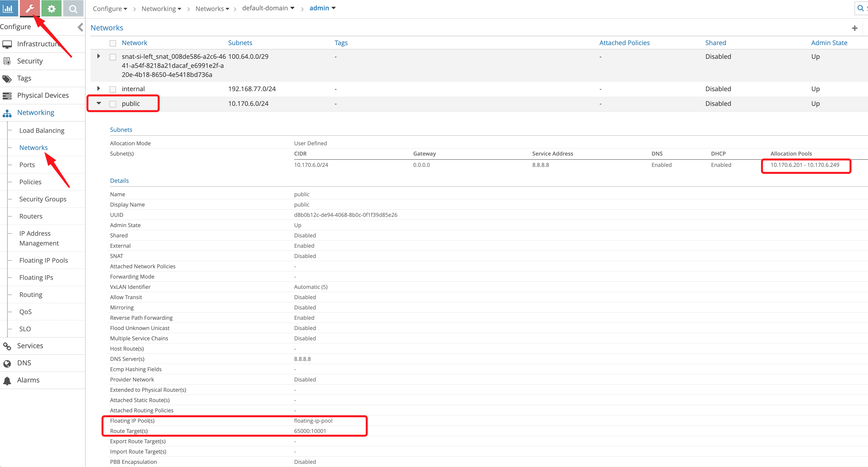Viewport: 868px width, 467px height.
Task: Sort by Admin State column header
Action: (829, 43)
